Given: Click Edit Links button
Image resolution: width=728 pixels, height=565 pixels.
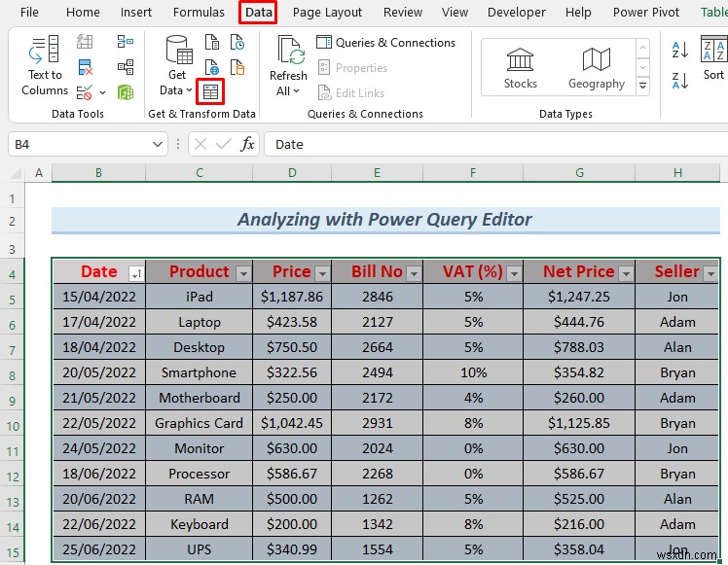Looking at the screenshot, I should click(x=351, y=92).
